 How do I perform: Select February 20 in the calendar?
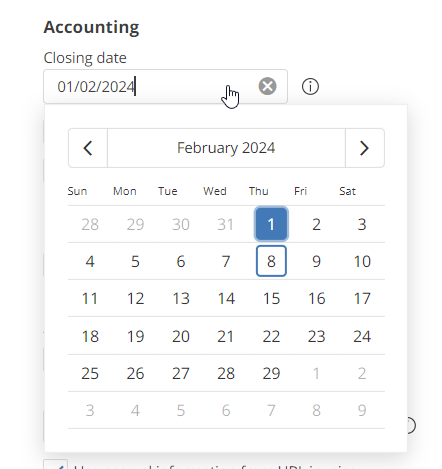(181, 336)
